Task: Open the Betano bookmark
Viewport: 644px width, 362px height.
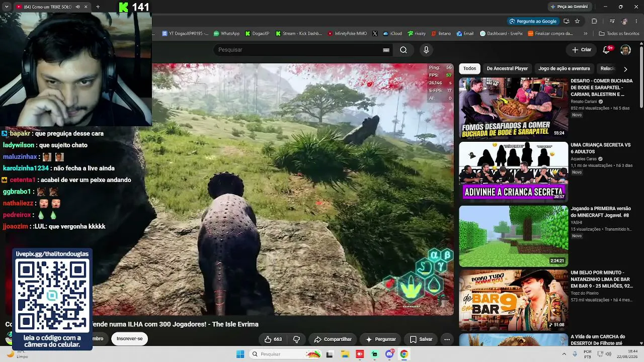Action: (441, 34)
